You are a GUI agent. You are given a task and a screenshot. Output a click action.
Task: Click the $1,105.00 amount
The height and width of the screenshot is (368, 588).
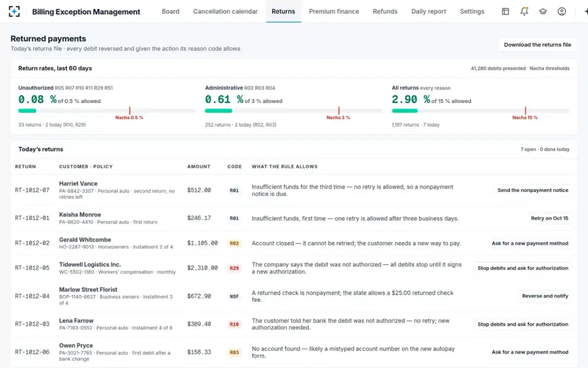coord(202,243)
